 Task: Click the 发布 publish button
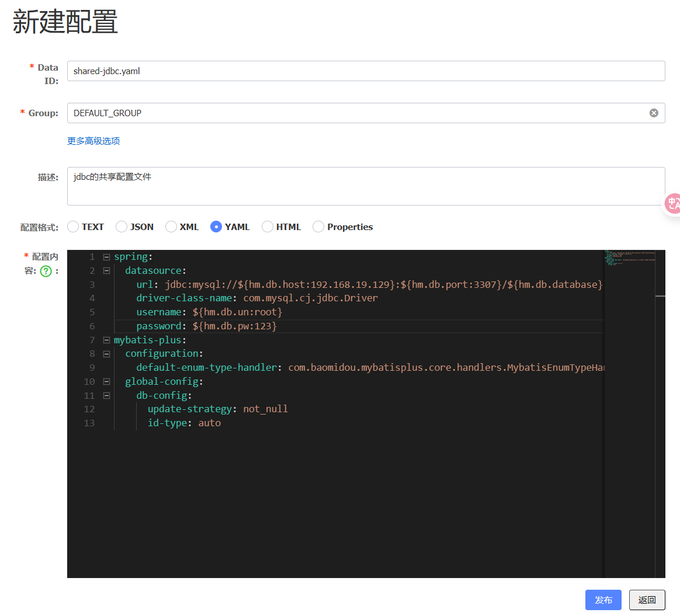603,600
